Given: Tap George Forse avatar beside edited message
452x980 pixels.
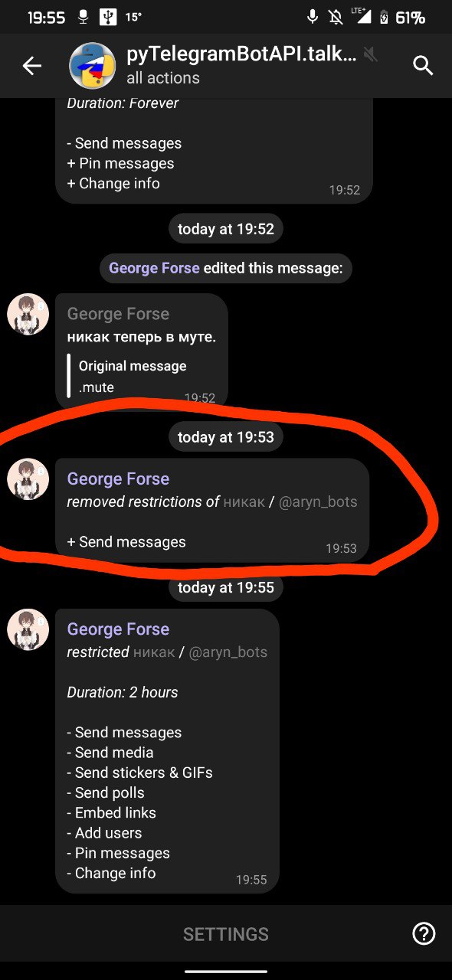Looking at the screenshot, I should (28, 314).
